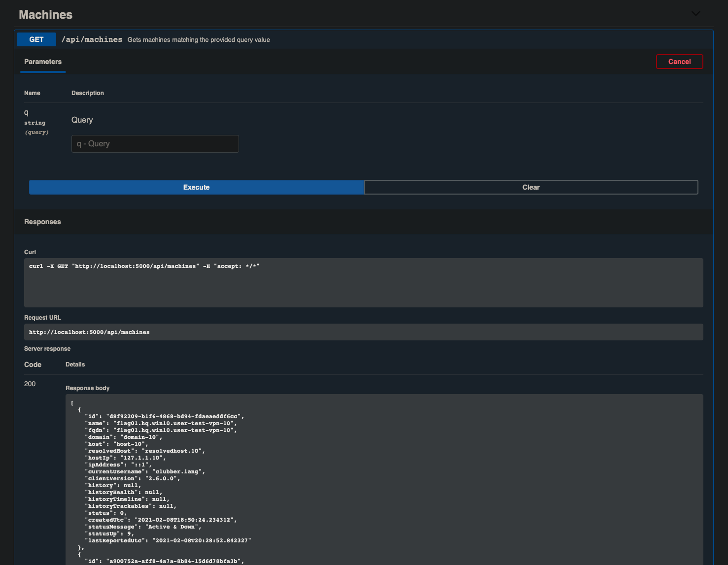Viewport: 728px width, 565px height.
Task: Open the /api/machines endpoint path
Action: (92, 39)
